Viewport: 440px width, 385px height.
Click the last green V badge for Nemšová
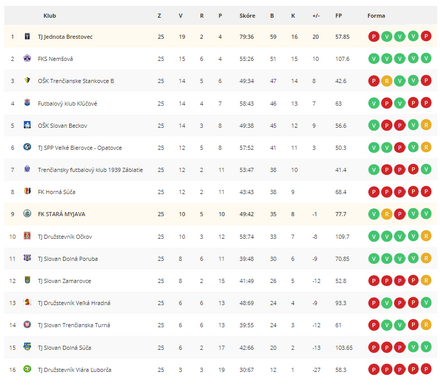tap(426, 58)
